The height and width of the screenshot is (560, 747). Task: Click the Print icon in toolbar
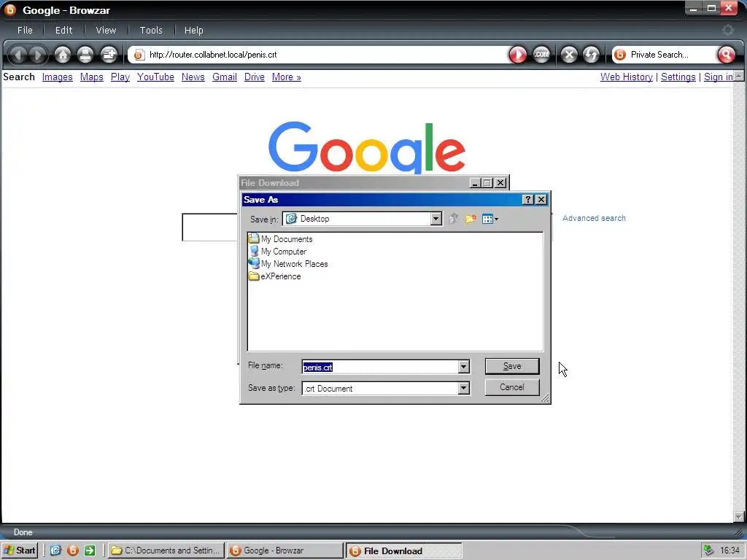[85, 55]
